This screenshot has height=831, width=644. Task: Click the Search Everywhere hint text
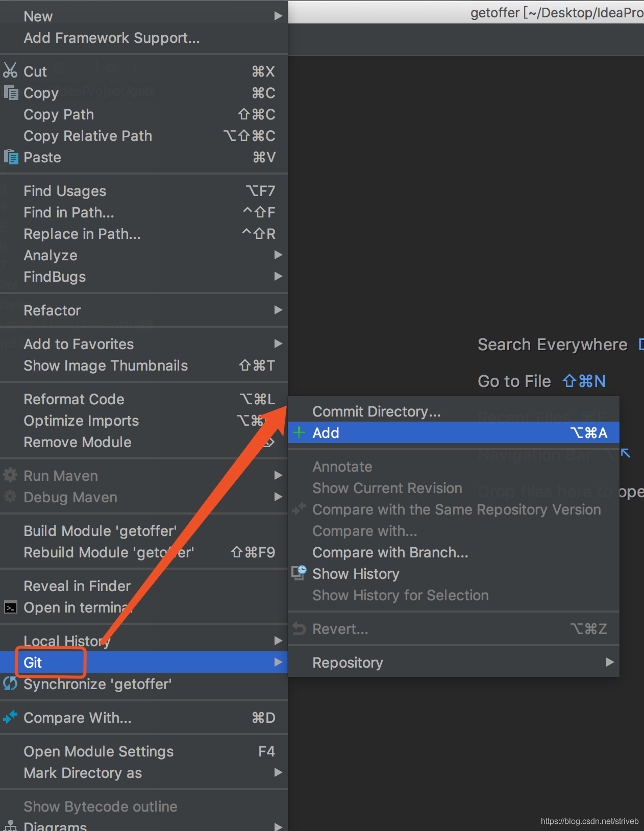552,345
